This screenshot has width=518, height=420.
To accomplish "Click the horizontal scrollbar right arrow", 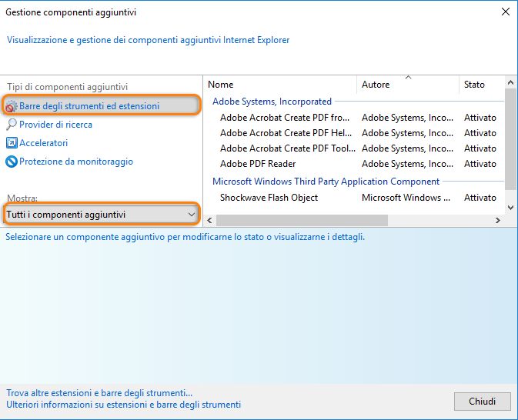I will 497,221.
